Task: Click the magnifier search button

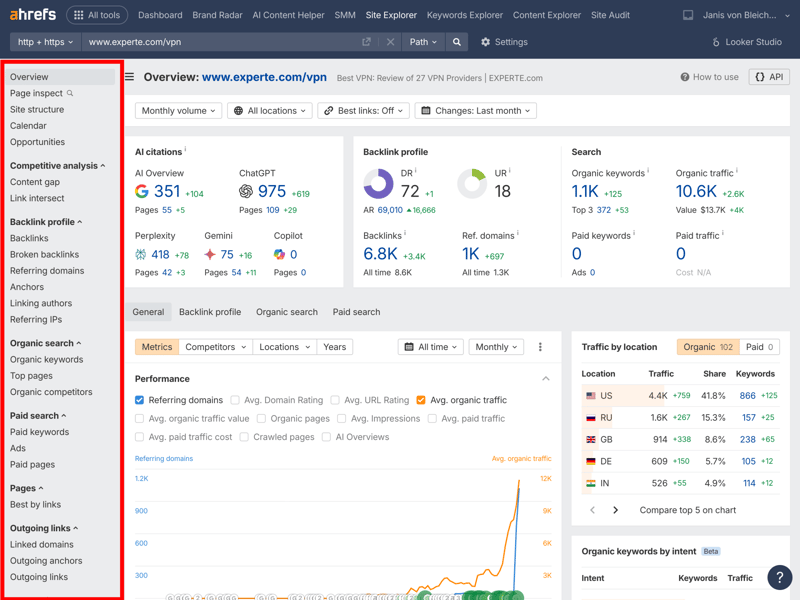Action: [x=457, y=42]
